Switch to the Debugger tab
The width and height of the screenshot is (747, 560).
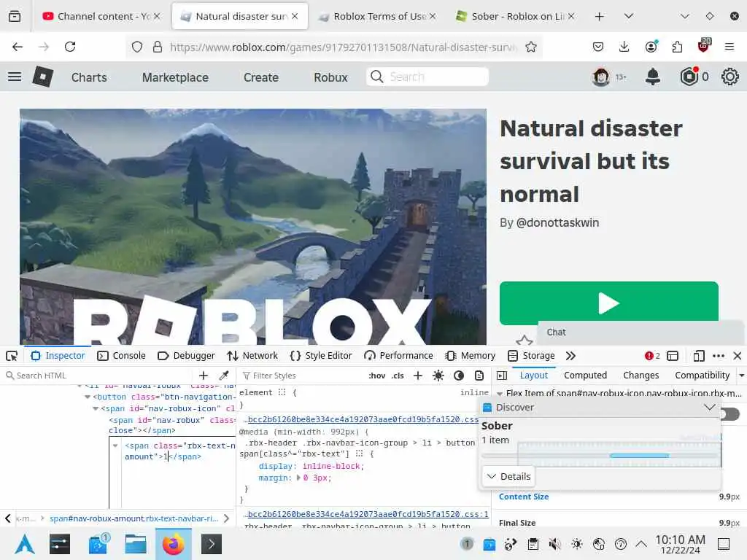point(186,356)
